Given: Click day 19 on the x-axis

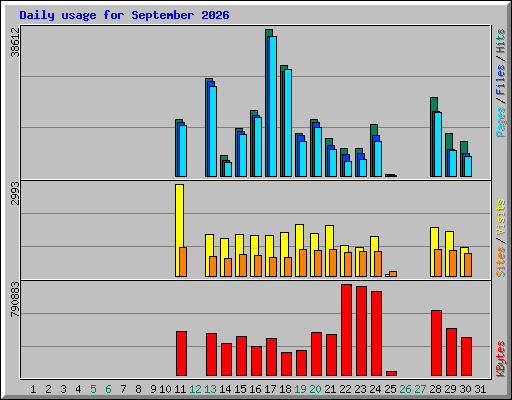Looking at the screenshot, I should (300, 389).
